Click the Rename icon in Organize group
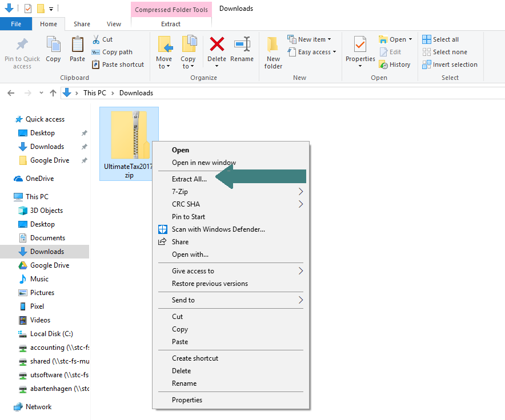Screen dimensions: 505x420 (x=242, y=44)
